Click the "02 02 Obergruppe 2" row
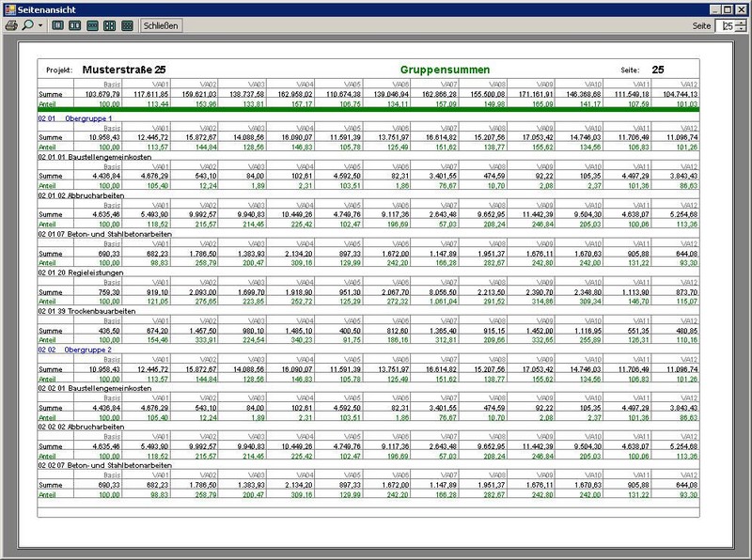Viewport: 752px width, 560px height. click(x=75, y=349)
